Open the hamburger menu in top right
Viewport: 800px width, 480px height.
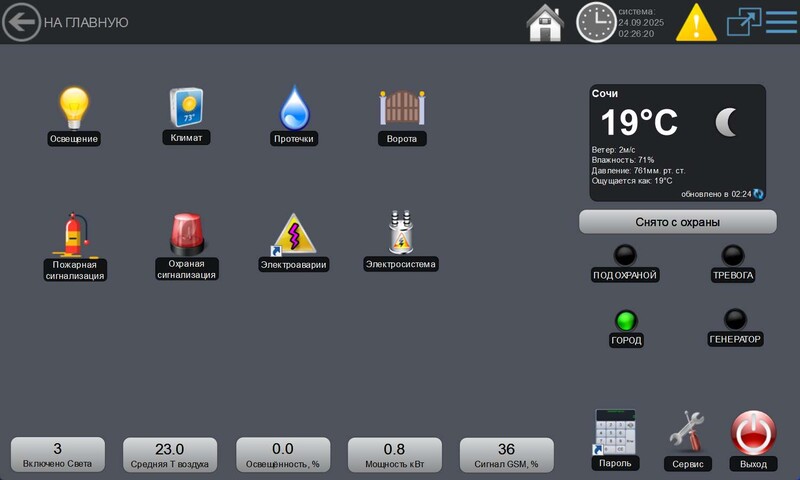[x=781, y=22]
